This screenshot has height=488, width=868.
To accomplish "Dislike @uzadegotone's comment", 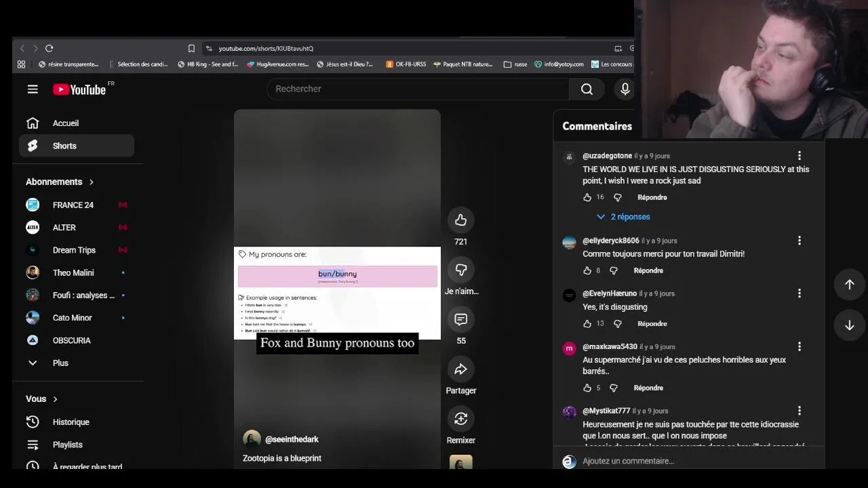I will pos(617,197).
